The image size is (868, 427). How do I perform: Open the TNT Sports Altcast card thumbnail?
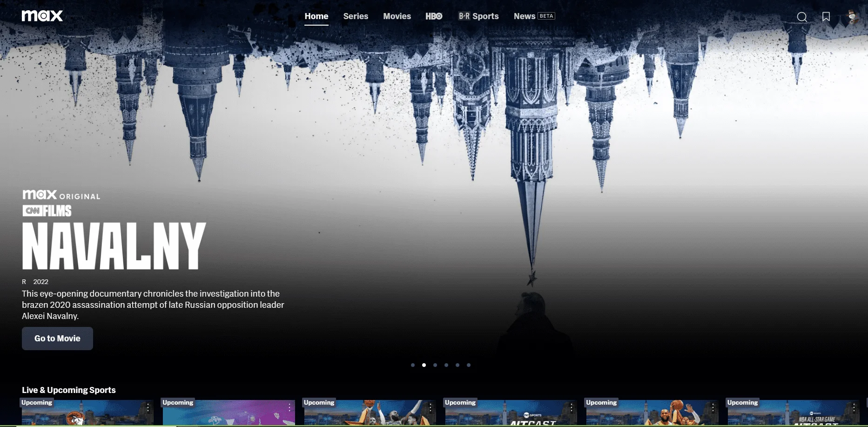pyautogui.click(x=511, y=413)
